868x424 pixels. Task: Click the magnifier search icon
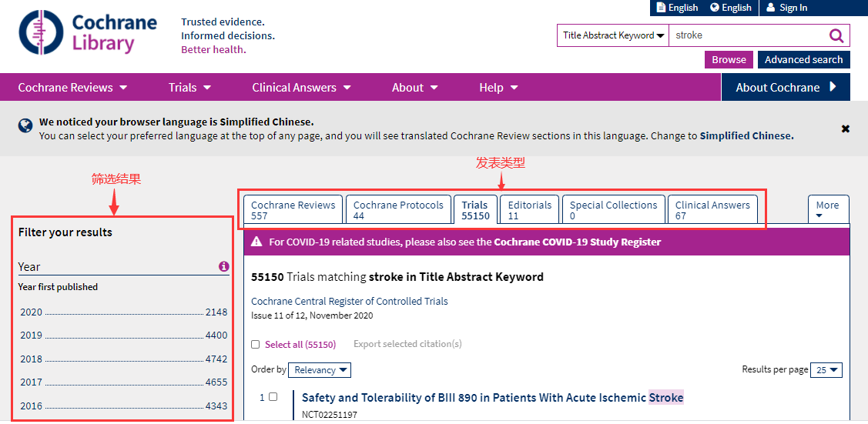[x=836, y=35]
